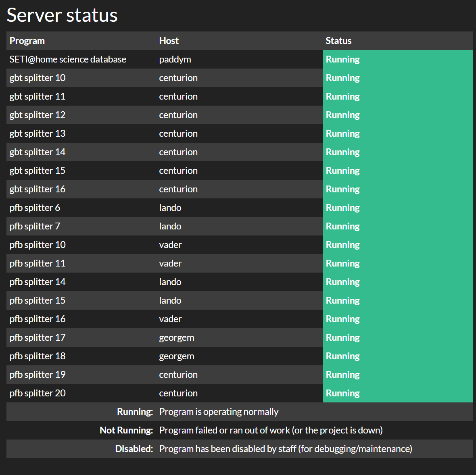
Task: Click centurion host of gbt splitter 11
Action: (x=178, y=96)
